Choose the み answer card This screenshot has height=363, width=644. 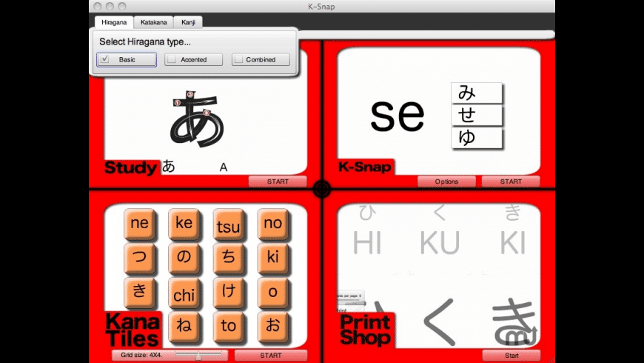477,93
